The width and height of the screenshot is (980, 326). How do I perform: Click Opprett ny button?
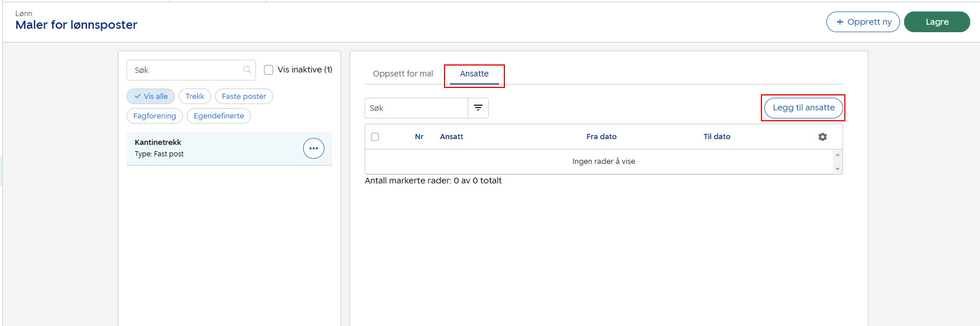[x=863, y=22]
